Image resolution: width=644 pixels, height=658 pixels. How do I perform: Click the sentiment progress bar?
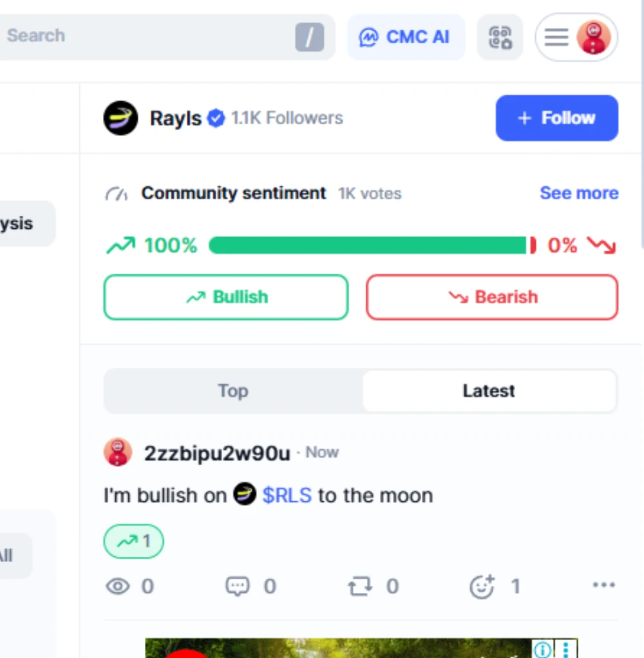click(372, 246)
